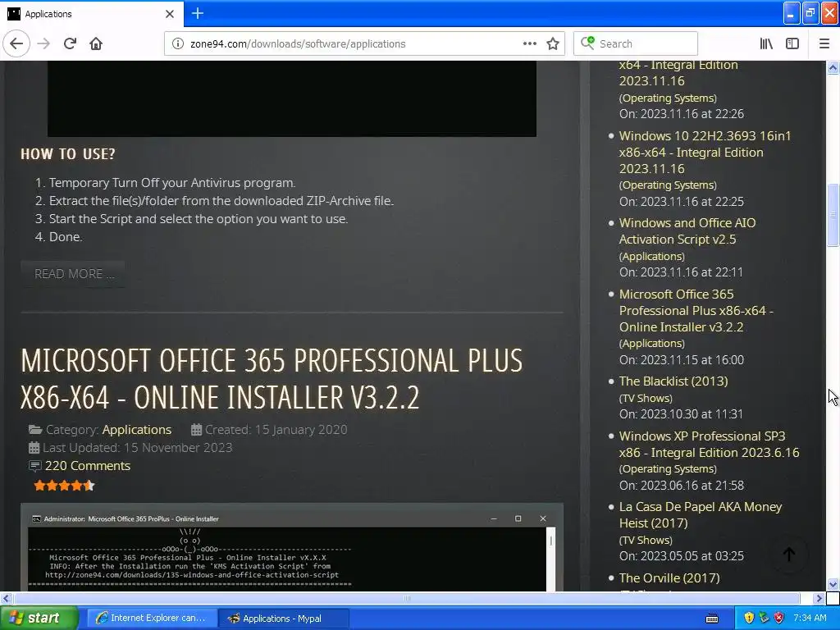The image size is (840, 630).
Task: Click the network connection tray icon
Action: pos(764,618)
